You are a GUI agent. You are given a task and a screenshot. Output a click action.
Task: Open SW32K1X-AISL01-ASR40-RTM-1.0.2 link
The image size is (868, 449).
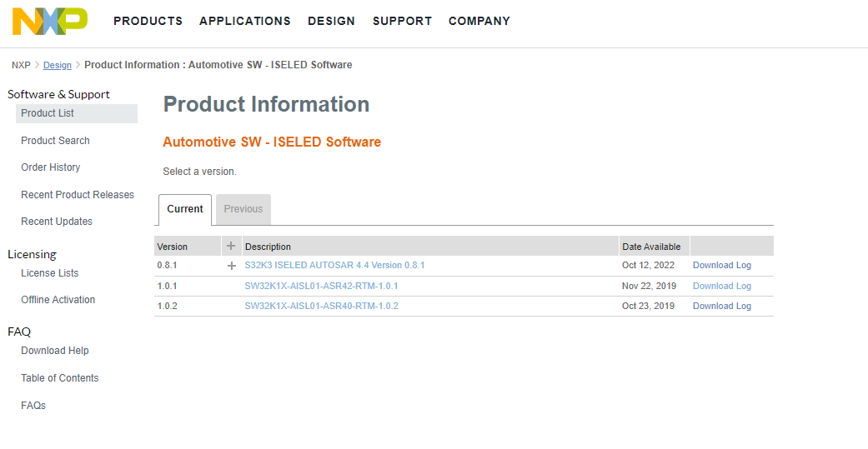[321, 306]
